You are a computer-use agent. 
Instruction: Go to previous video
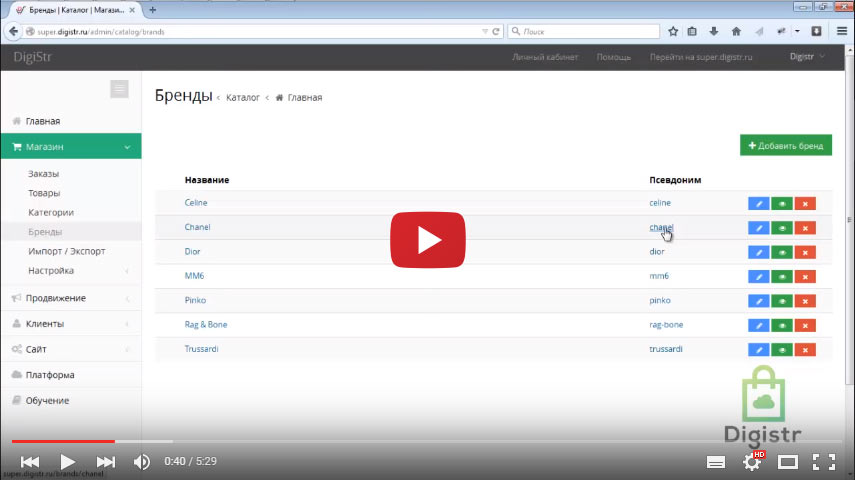(x=30, y=462)
